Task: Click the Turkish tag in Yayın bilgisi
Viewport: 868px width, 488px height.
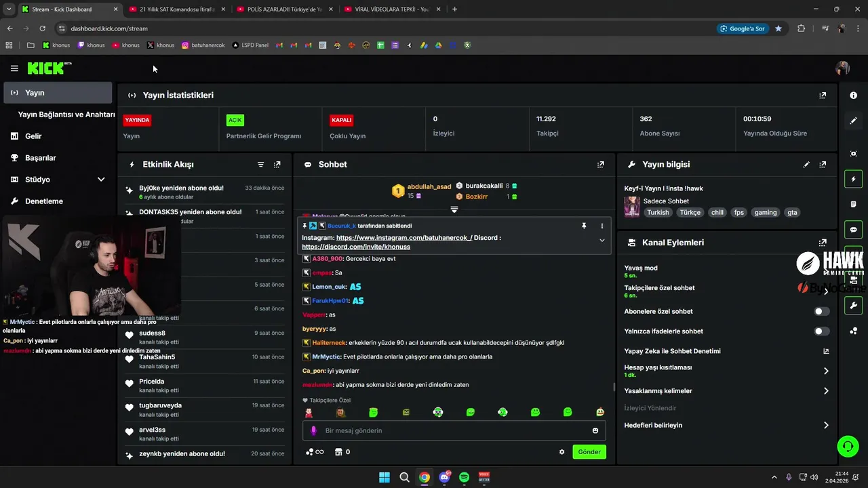Action: point(658,212)
